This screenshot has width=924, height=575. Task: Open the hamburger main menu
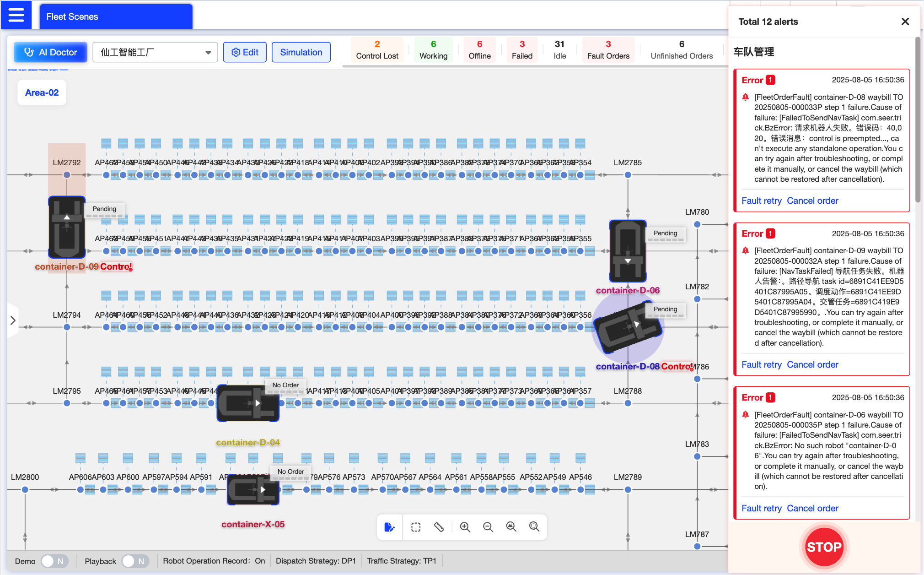pos(16,16)
